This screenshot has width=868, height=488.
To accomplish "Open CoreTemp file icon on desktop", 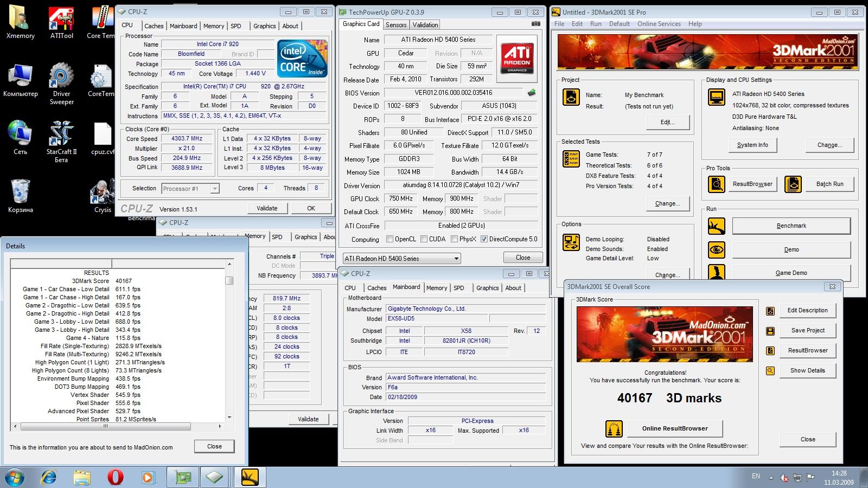I will tap(101, 80).
